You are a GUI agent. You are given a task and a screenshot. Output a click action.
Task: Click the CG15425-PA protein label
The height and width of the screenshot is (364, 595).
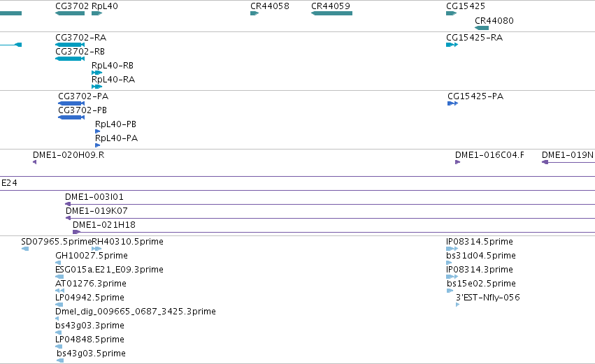[475, 96]
